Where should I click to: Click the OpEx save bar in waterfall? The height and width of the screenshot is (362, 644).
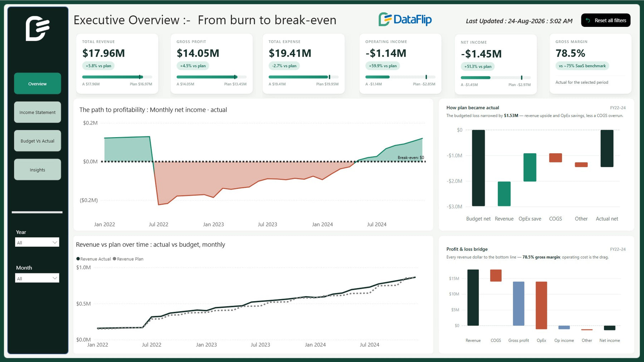coord(530,167)
